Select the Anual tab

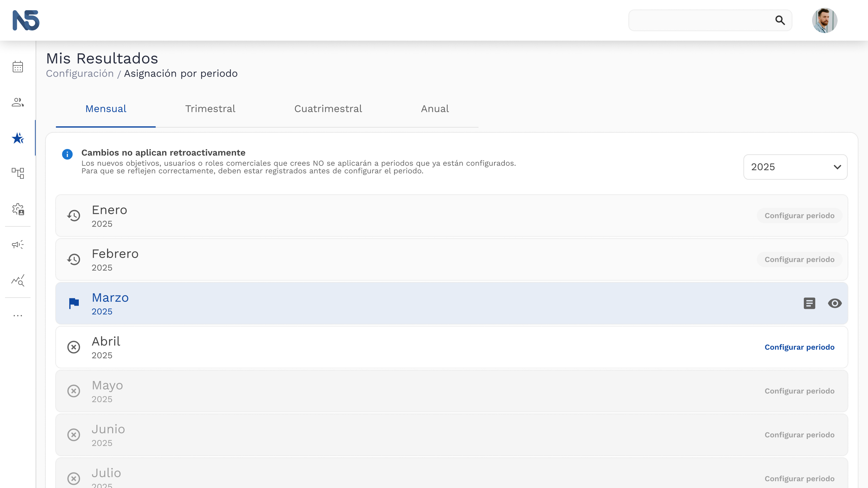[435, 109]
